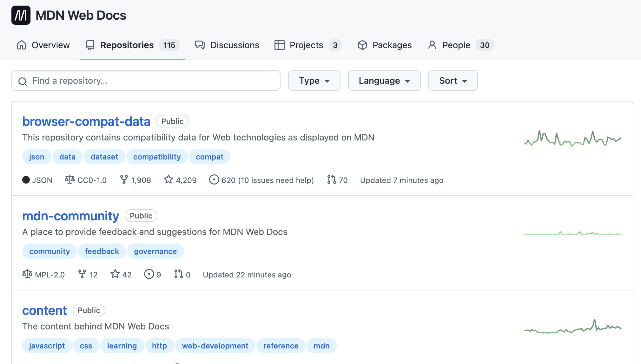Click content repository activity sparkline graph
Viewport: 641px width, 364px height.
[x=573, y=326]
